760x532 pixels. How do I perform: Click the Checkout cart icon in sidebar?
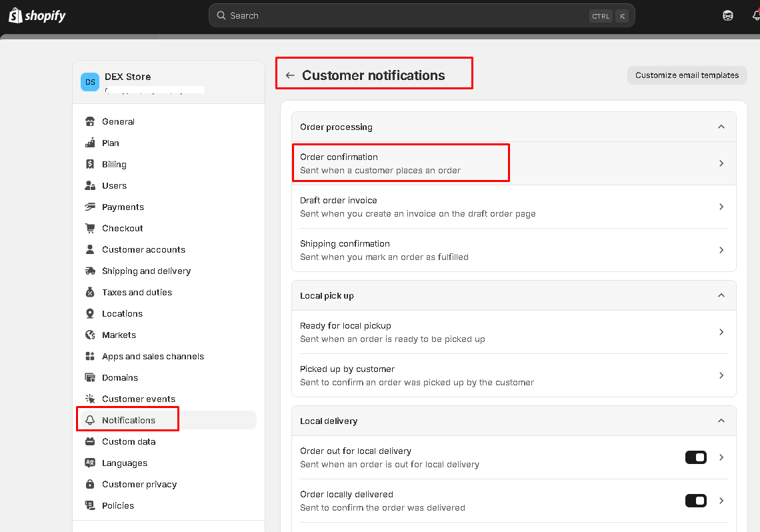tap(90, 228)
